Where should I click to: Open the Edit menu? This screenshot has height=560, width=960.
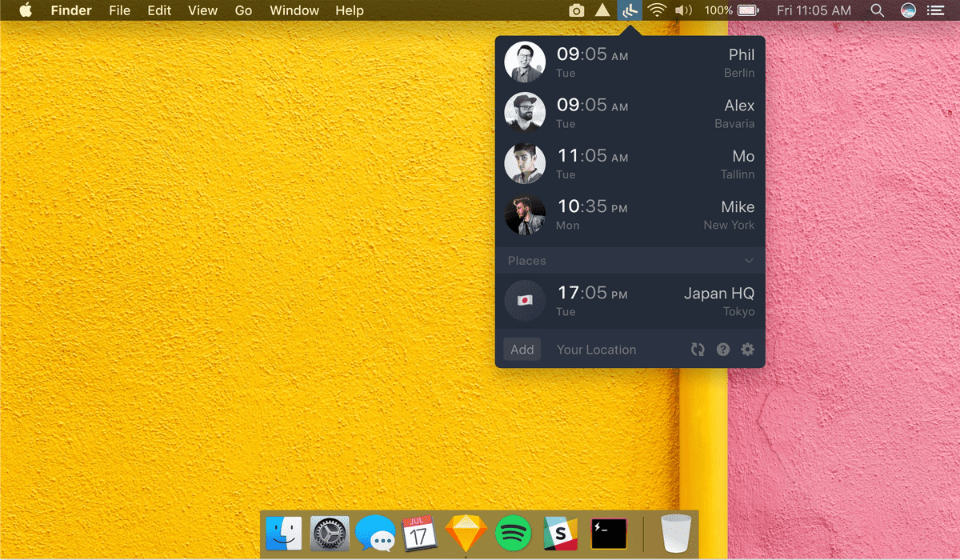(x=159, y=10)
